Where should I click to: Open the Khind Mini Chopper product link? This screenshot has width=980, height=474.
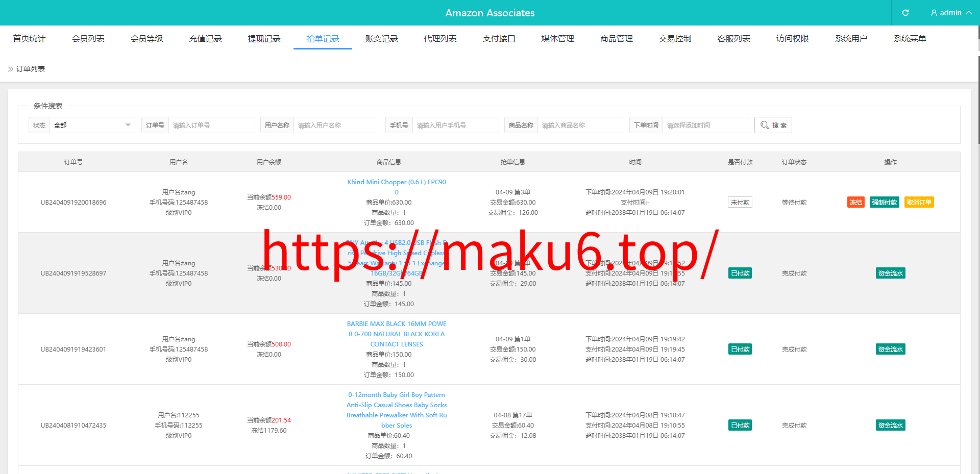click(397, 187)
